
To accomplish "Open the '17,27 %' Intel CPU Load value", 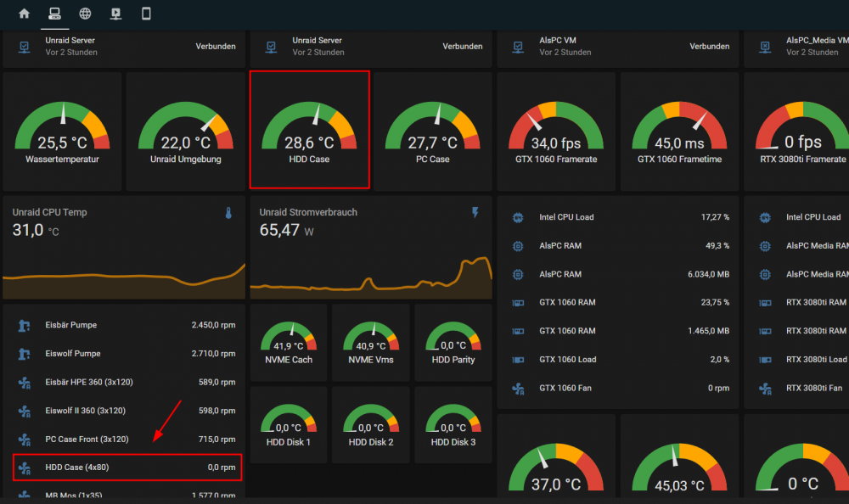I will pyautogui.click(x=715, y=217).
